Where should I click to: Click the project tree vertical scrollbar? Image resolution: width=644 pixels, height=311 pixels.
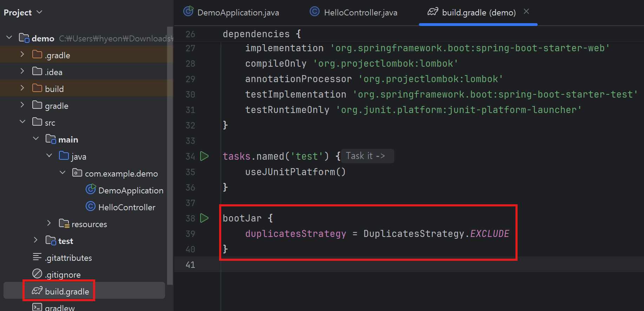(170, 156)
